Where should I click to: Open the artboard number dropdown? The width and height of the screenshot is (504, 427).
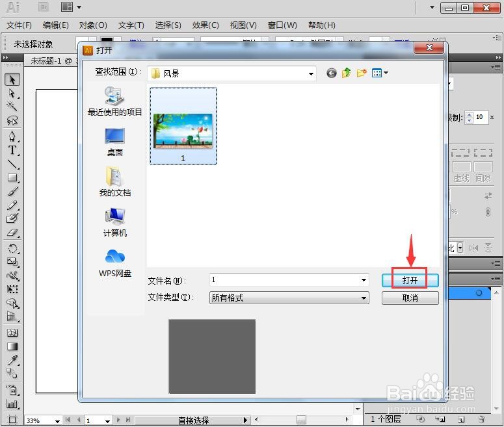(x=107, y=421)
